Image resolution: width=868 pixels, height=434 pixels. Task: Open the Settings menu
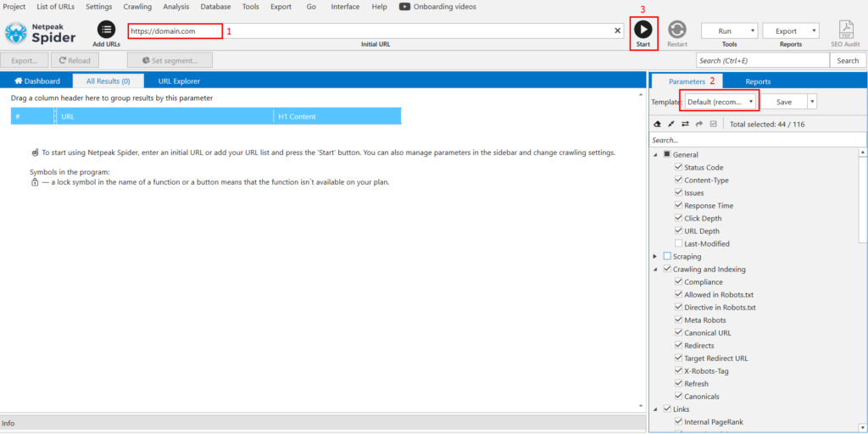(99, 7)
